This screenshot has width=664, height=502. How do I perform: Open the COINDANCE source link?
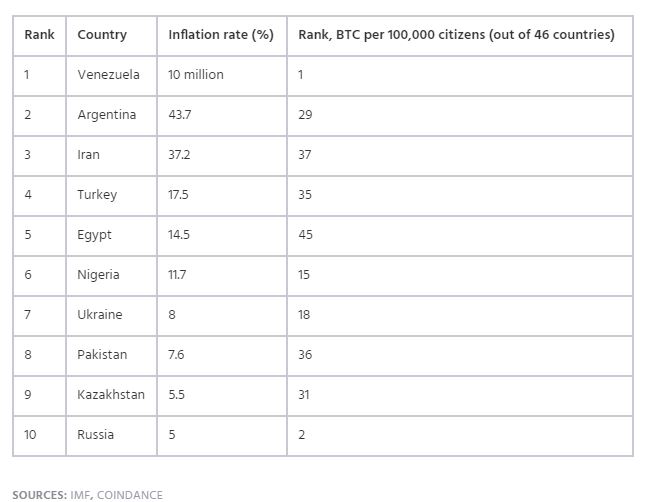pos(130,495)
